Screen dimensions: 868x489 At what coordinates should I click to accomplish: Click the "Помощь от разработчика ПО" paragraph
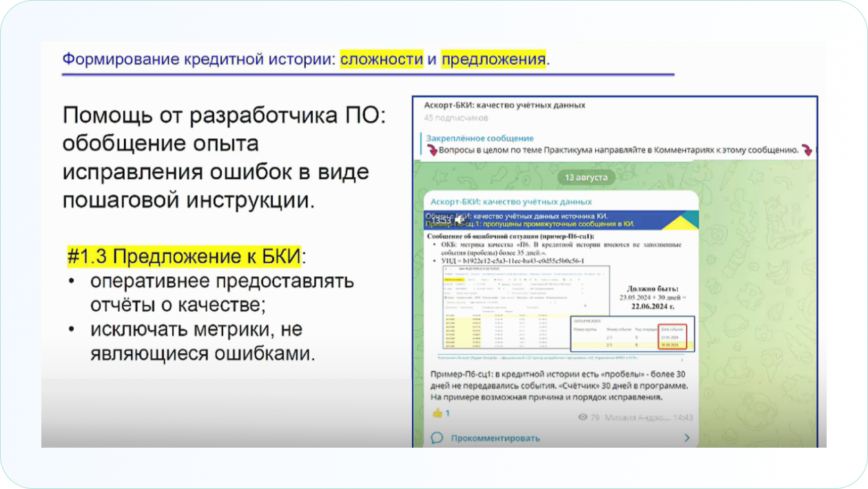225,158
